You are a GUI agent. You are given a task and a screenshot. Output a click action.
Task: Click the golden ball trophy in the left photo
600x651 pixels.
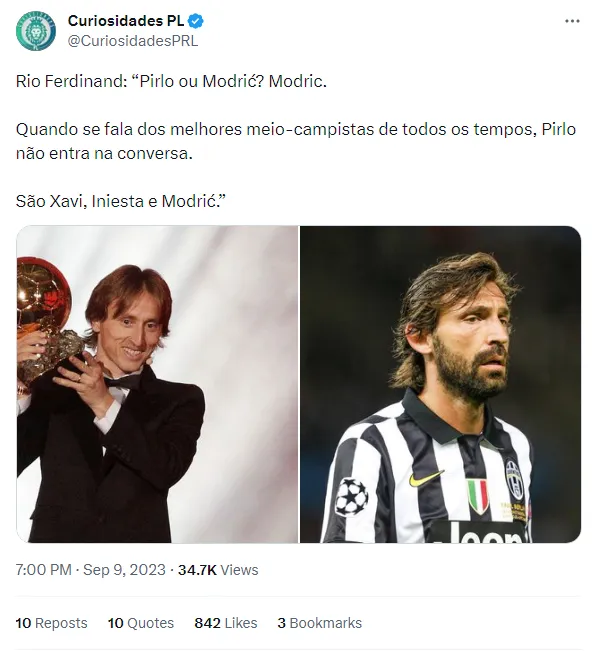point(45,305)
